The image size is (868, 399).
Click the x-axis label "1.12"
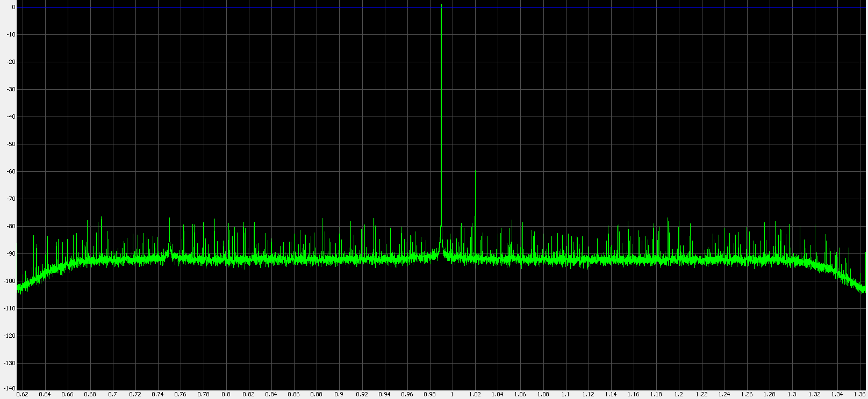point(588,395)
